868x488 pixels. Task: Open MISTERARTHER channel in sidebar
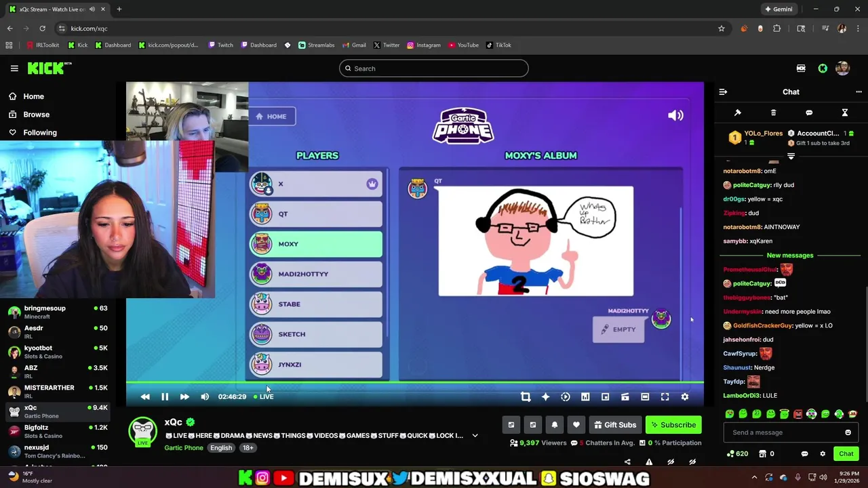[x=58, y=392]
